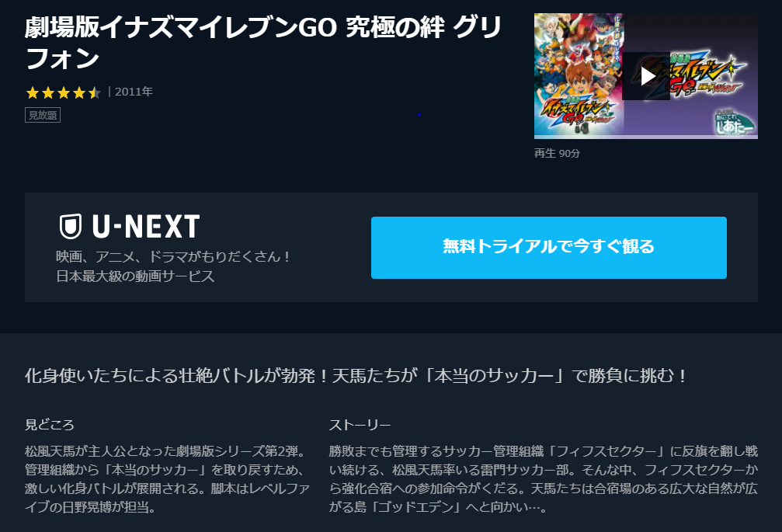Select the half-filled fifth rating star
The image size is (782, 532).
(x=94, y=92)
